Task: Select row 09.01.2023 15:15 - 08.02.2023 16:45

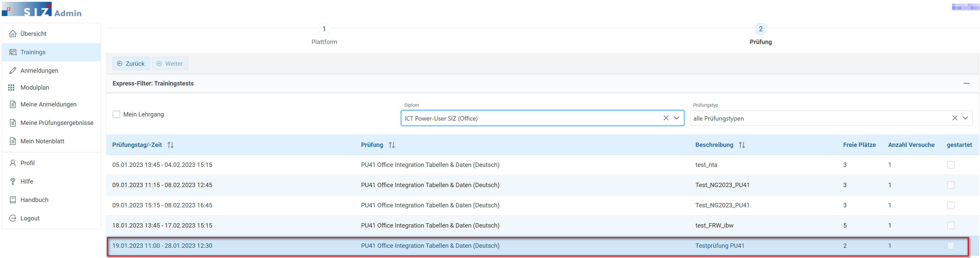Action: tap(543, 205)
